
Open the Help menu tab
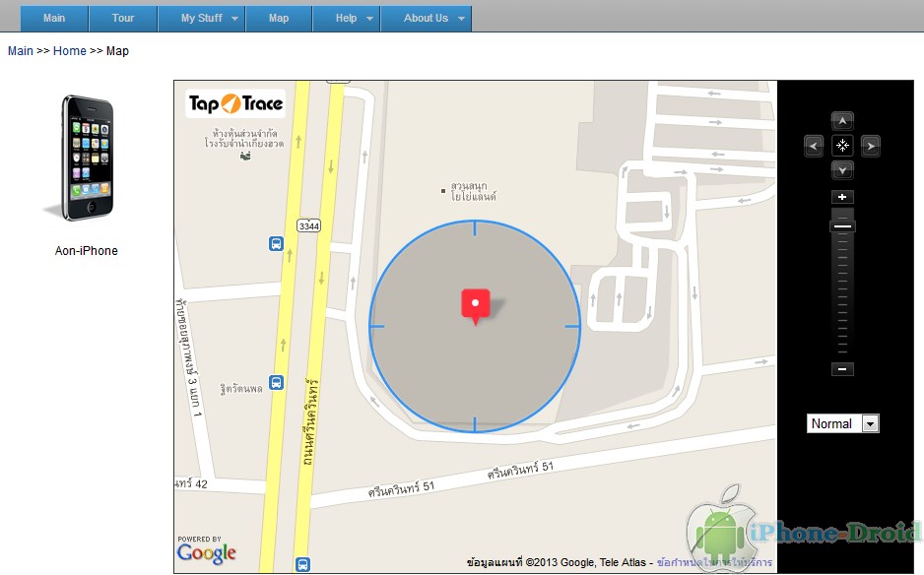347,19
